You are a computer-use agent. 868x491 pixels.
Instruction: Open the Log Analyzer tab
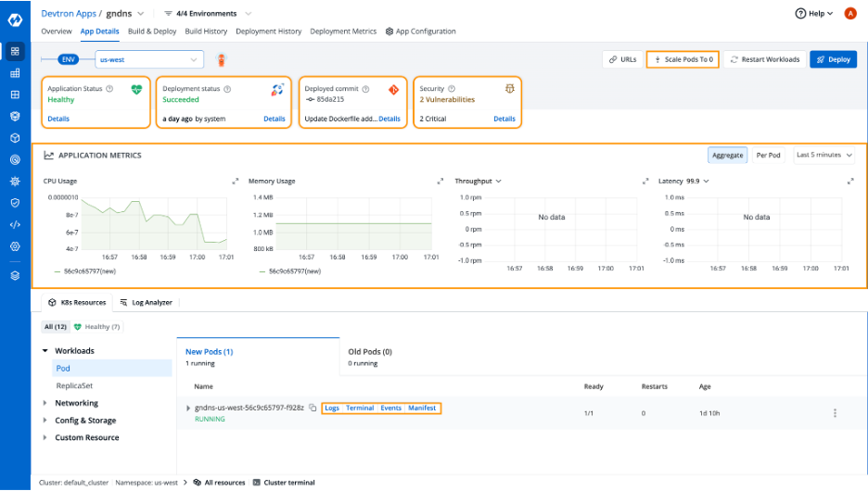(147, 302)
